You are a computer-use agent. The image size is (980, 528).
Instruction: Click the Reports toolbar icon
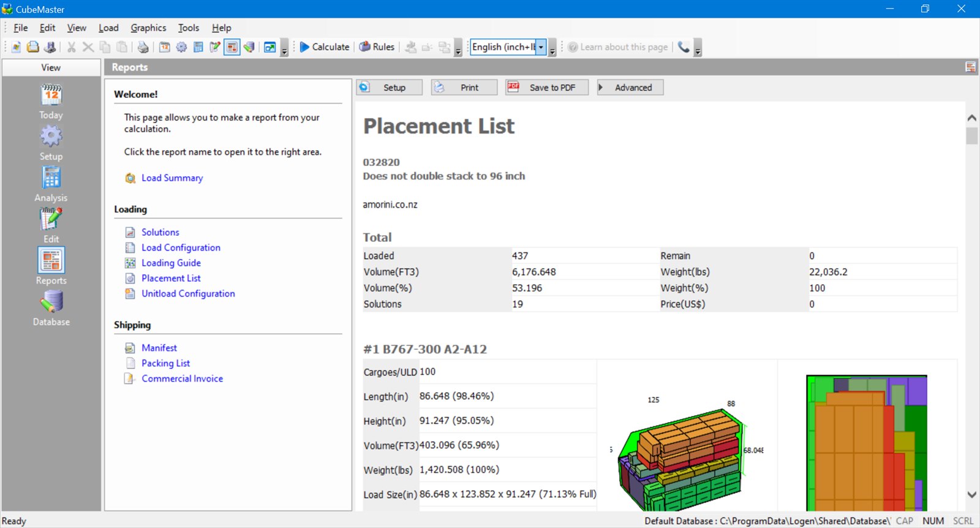coord(232,47)
